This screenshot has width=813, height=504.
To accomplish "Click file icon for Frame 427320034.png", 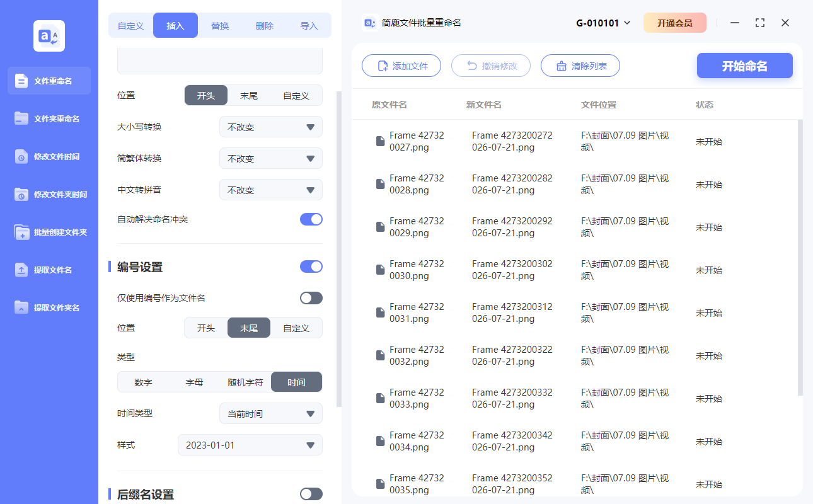I will pyautogui.click(x=380, y=441).
